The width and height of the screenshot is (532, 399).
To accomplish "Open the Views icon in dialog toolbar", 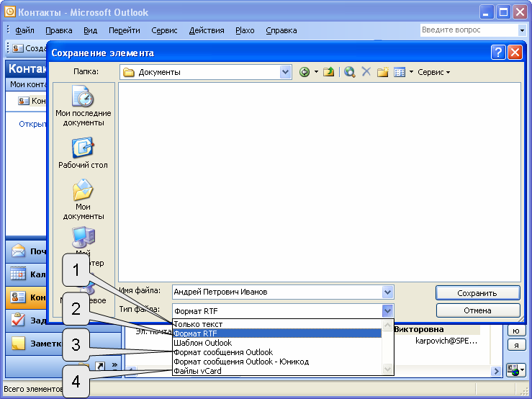I will [x=400, y=72].
